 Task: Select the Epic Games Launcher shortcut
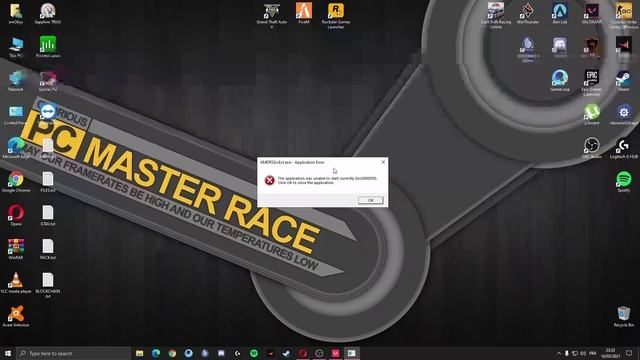(x=592, y=83)
